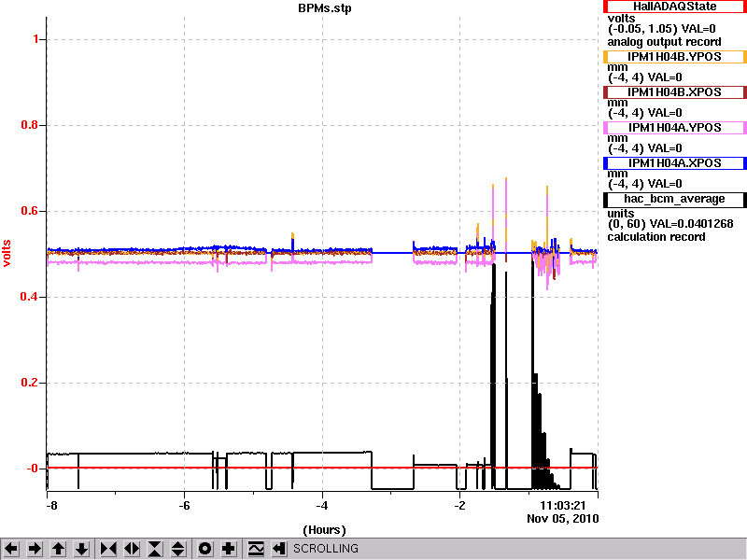Pan the plot up with the up arrow
The image size is (747, 560).
58,549
